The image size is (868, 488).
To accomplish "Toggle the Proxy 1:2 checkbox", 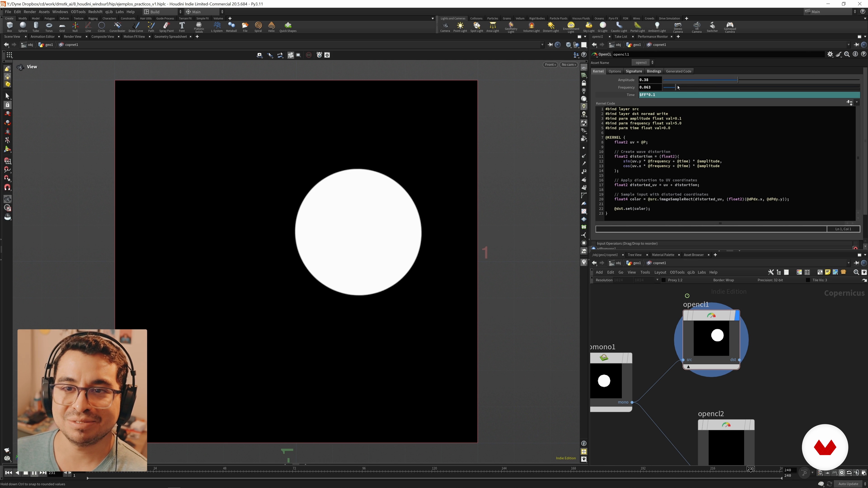I will (x=663, y=280).
